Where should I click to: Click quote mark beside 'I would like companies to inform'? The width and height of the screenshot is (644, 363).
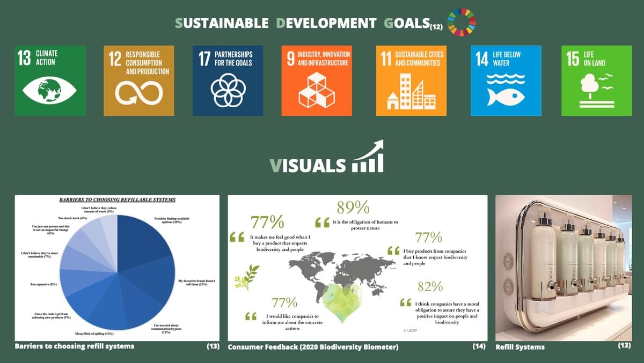coord(251,316)
